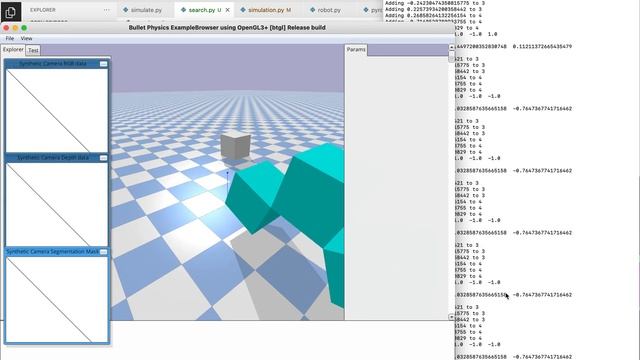This screenshot has height=360, width=640.
Task: Click the Synthetic Camera Depth data title bar
Action: point(52,158)
